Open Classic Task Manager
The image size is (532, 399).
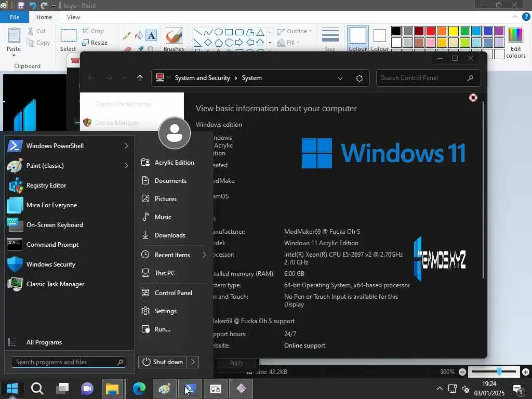click(70, 284)
